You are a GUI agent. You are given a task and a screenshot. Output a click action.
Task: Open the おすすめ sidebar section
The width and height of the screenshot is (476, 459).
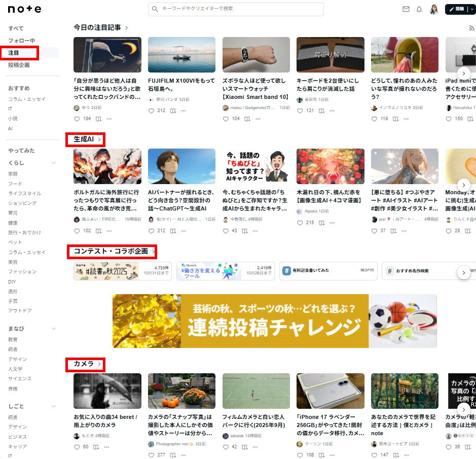(19, 88)
